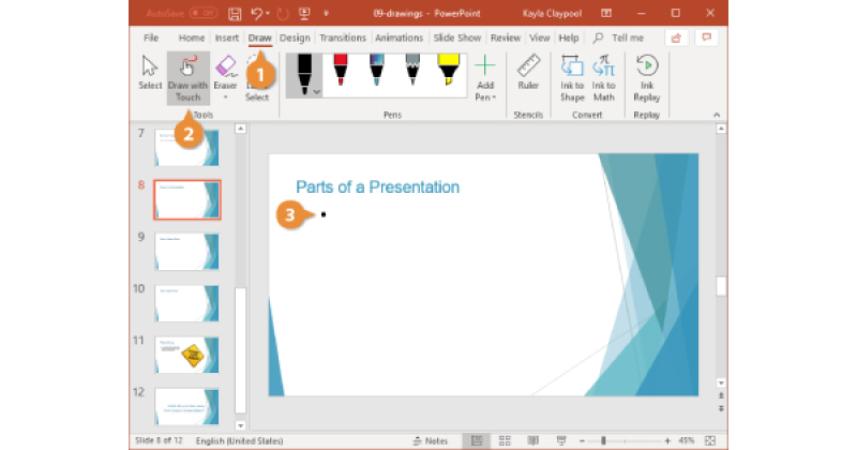Switch to the Insert tab
The image size is (857, 450).
click(226, 38)
